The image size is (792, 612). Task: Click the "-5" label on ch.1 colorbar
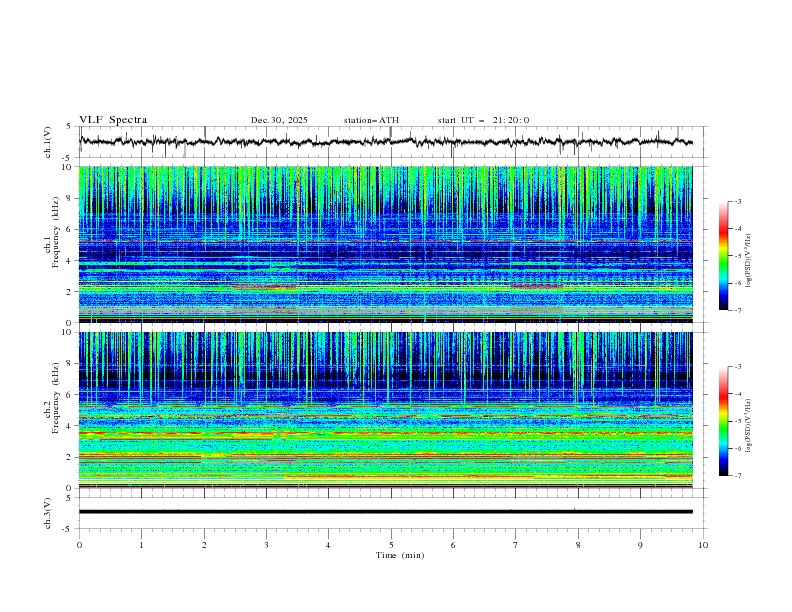tap(738, 256)
